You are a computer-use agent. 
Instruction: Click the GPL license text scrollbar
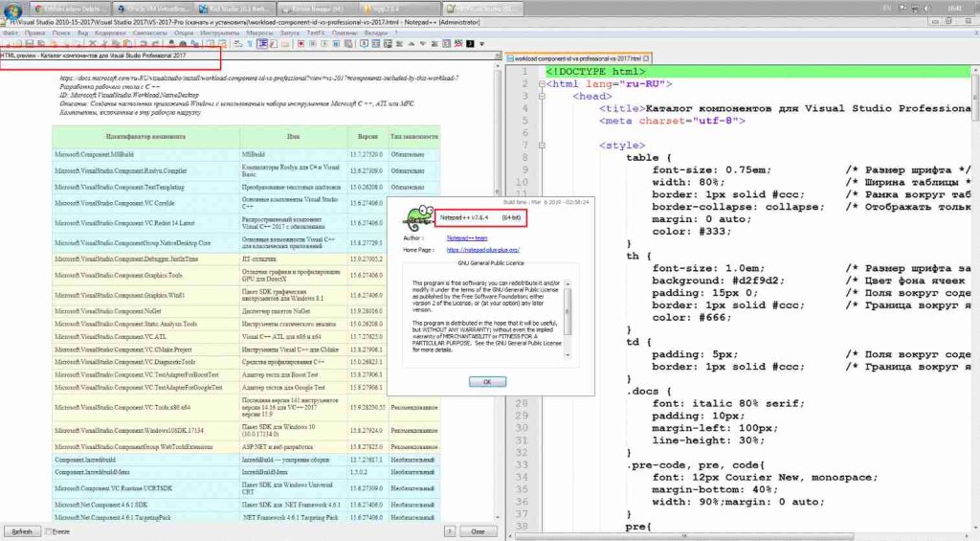point(568,319)
